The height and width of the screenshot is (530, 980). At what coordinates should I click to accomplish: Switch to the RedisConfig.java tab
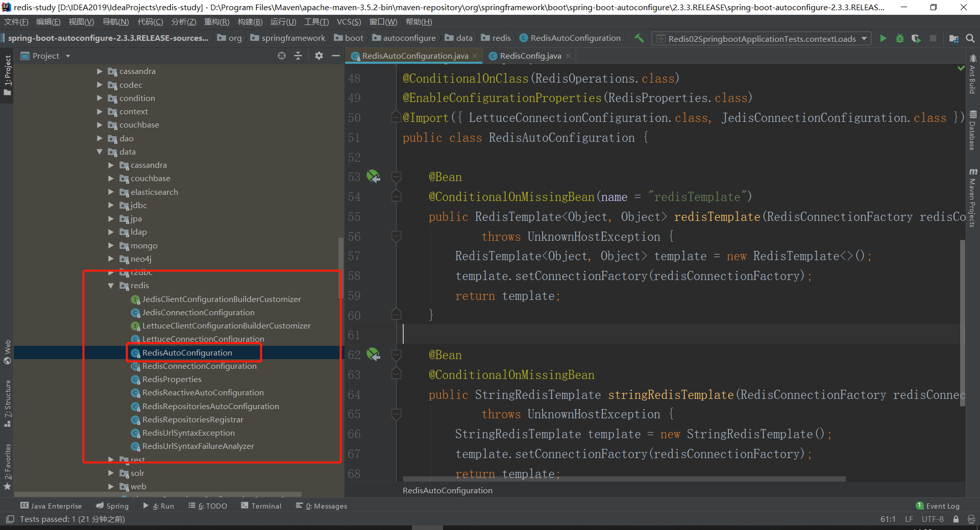530,56
